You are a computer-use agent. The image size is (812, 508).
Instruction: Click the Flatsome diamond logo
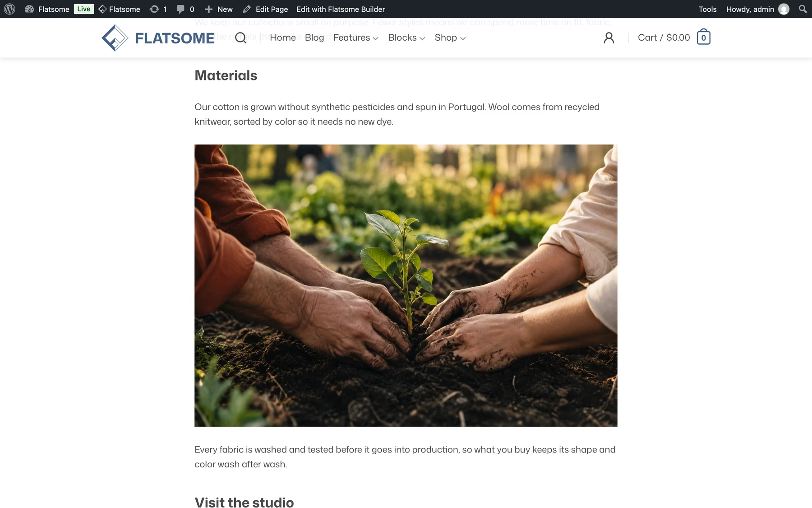tap(115, 38)
